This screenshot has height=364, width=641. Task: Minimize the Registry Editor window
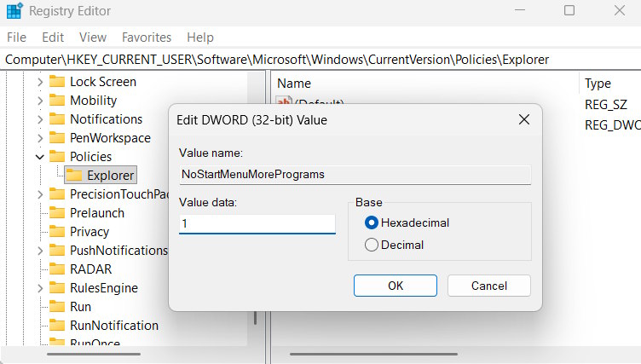click(x=520, y=10)
